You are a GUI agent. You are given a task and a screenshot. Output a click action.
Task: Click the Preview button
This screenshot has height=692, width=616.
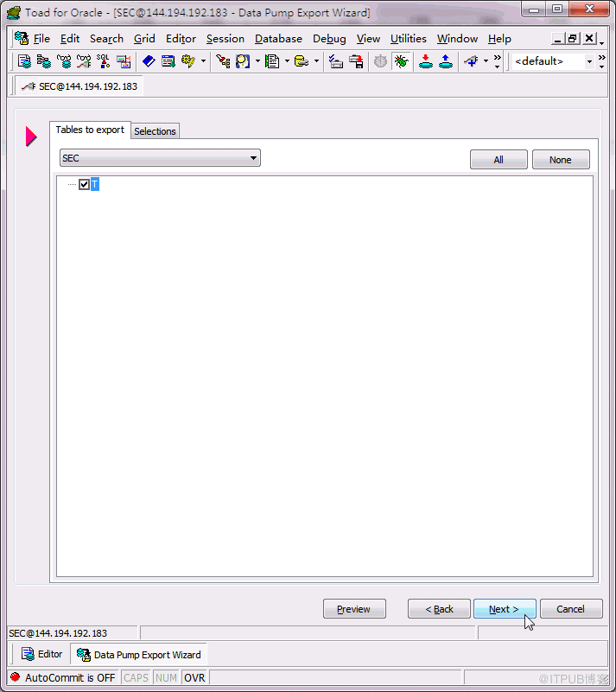354,608
